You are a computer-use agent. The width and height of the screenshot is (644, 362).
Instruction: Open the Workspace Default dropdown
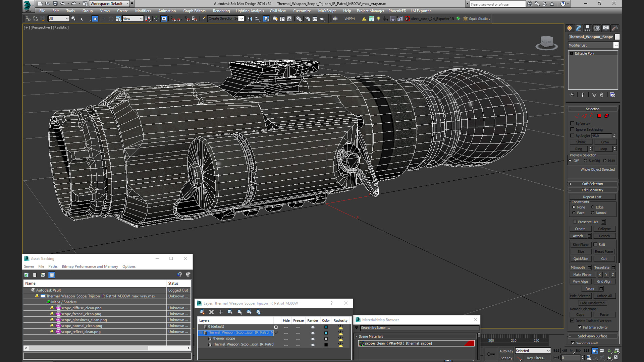pos(109,4)
